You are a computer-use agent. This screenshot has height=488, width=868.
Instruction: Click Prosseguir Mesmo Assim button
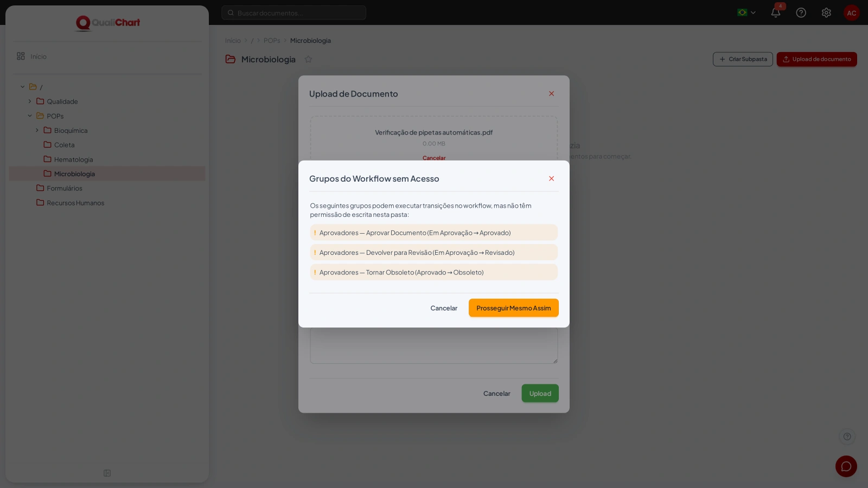tap(513, 308)
